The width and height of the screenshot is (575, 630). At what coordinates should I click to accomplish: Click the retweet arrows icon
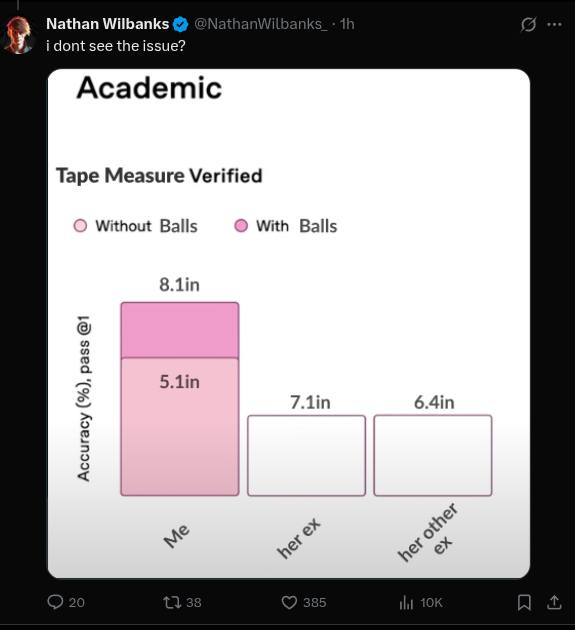(172, 602)
